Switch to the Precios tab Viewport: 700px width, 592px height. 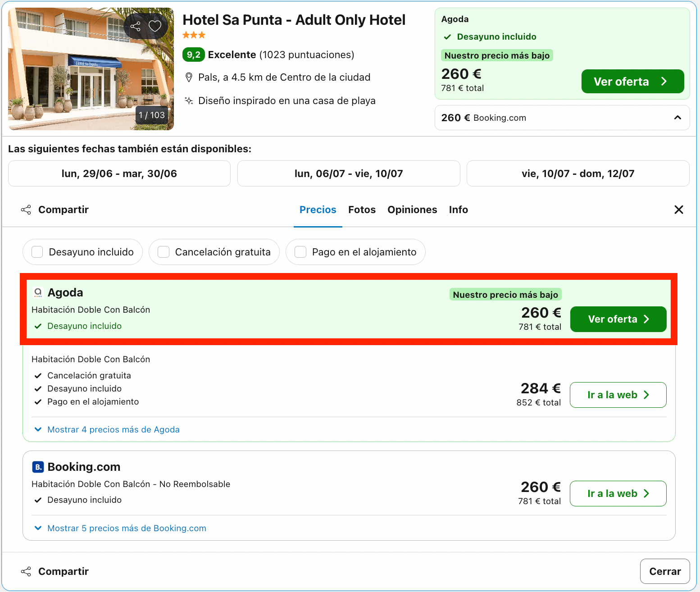point(318,209)
